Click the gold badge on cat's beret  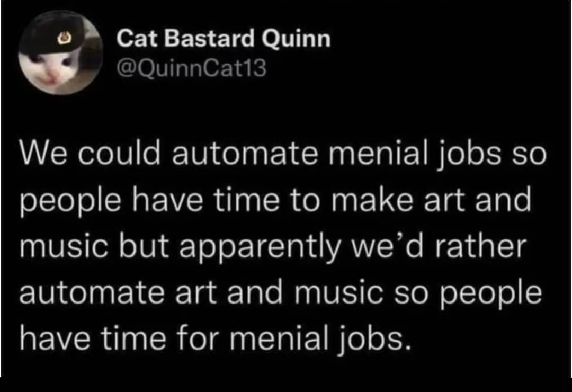coord(65,37)
